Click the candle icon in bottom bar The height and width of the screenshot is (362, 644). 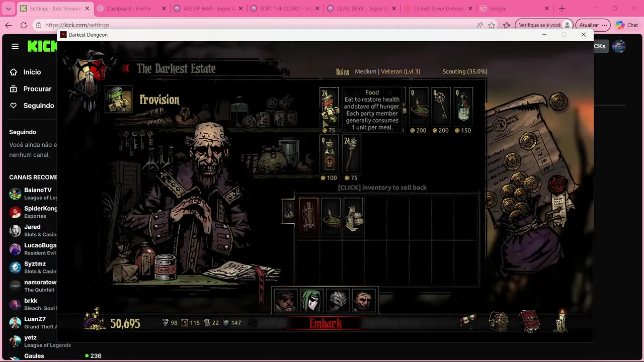point(561,321)
